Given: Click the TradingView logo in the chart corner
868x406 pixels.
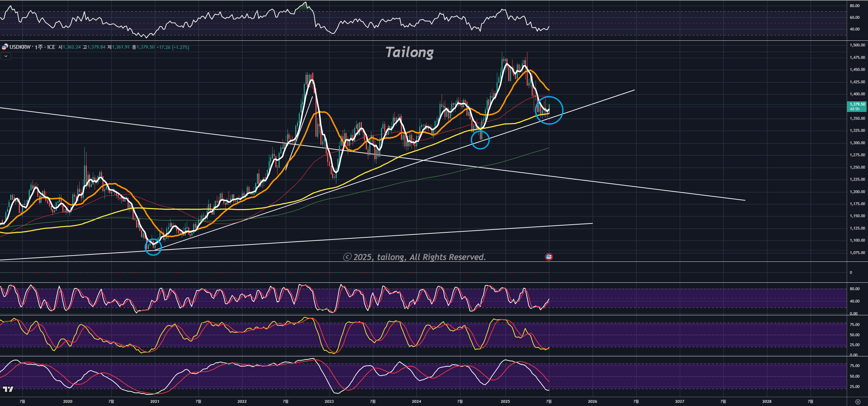Looking at the screenshot, I should click(x=8, y=389).
